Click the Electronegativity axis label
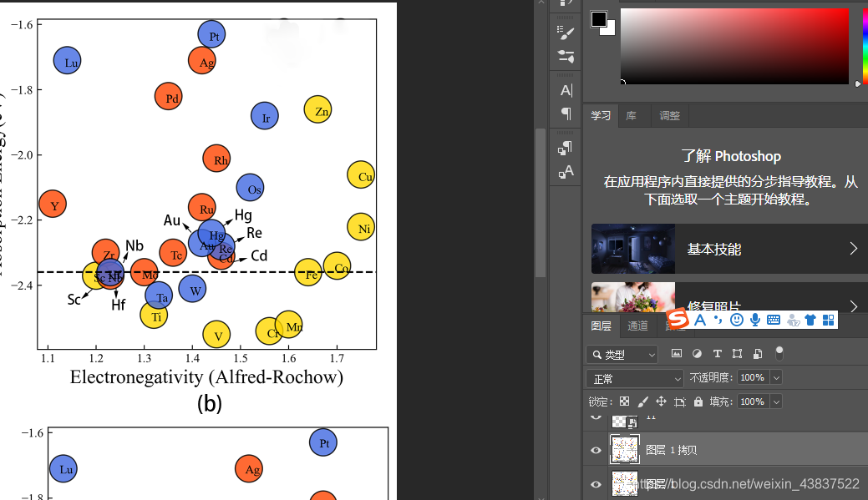 click(206, 377)
